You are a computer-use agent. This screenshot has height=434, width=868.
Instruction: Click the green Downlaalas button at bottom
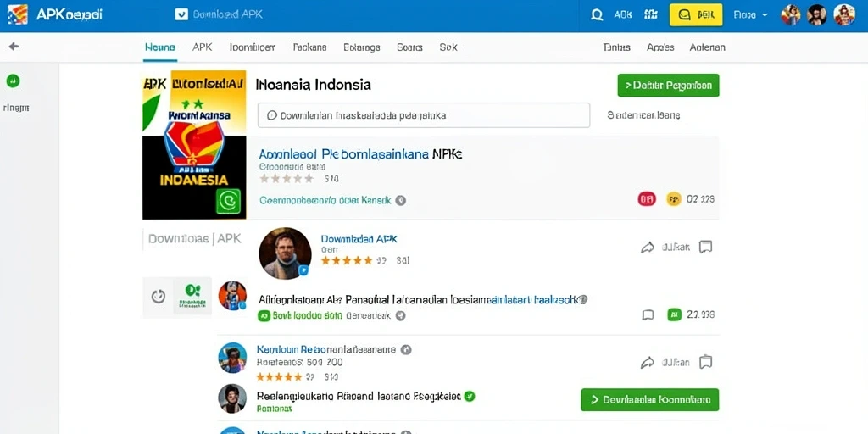point(649,400)
